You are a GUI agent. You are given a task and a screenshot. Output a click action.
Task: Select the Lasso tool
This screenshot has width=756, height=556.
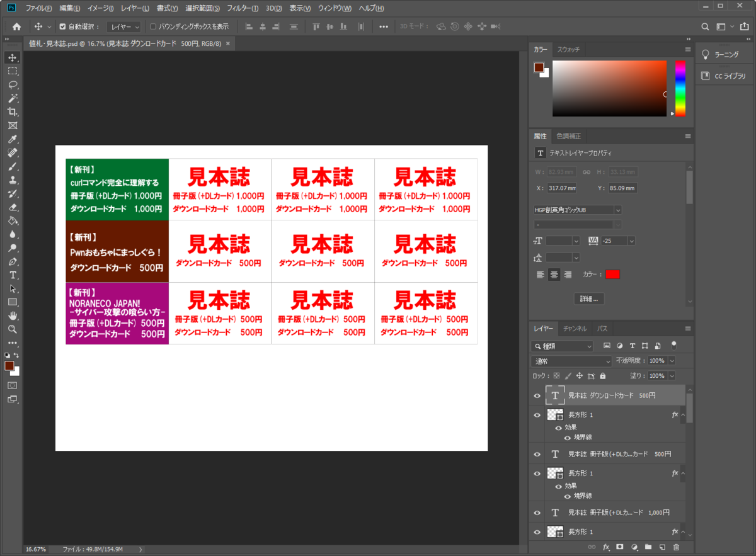13,85
